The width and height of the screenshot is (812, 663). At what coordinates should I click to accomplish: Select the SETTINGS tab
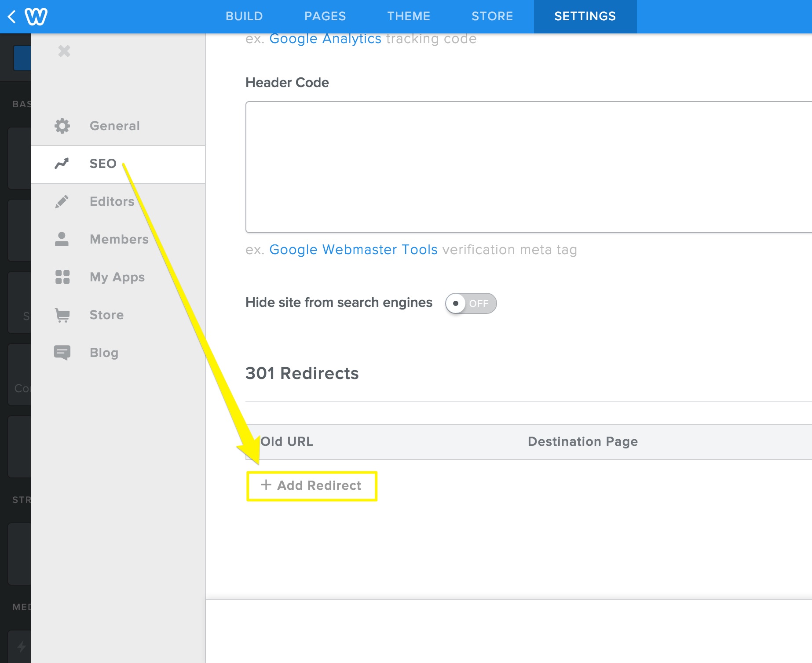click(585, 16)
